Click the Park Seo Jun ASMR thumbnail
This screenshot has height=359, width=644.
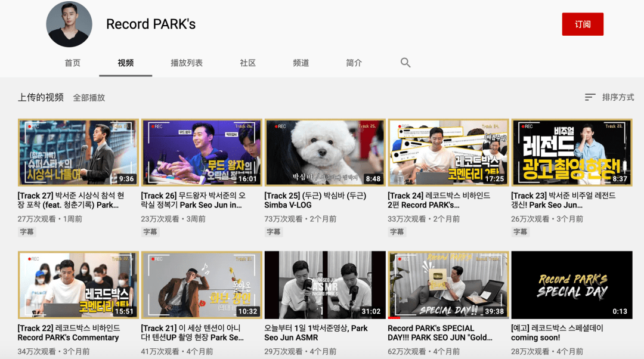coord(325,284)
